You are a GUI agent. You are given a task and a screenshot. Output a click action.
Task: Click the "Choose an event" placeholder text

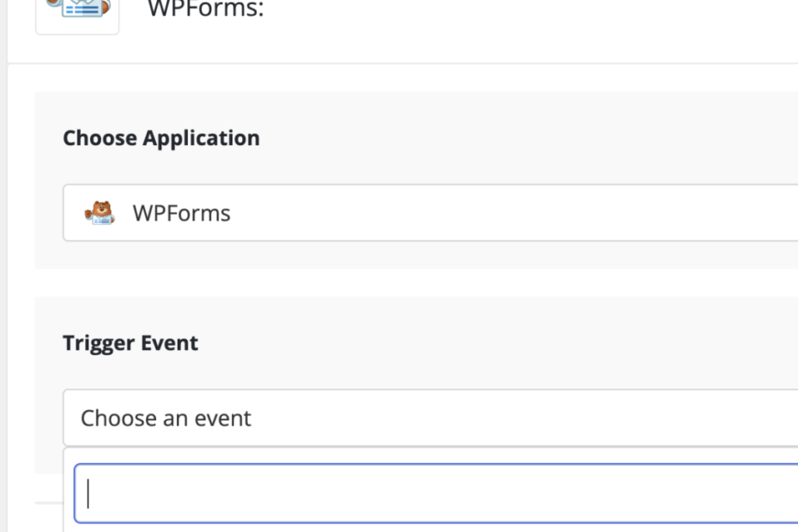point(166,418)
